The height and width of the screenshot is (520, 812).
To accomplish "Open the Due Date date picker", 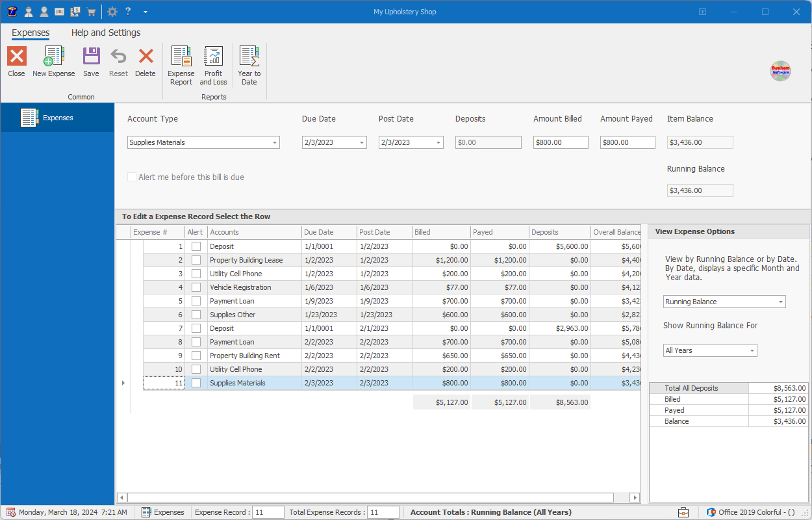I will pyautogui.click(x=361, y=142).
